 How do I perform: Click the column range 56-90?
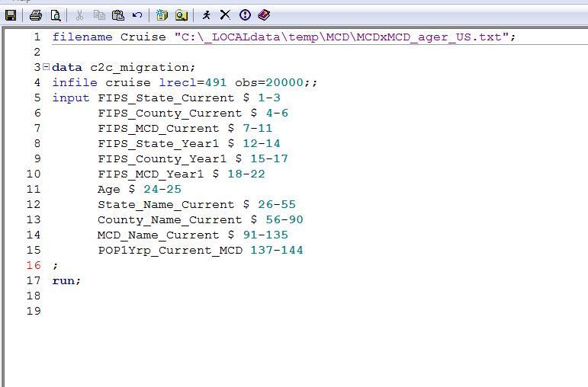[x=284, y=219]
